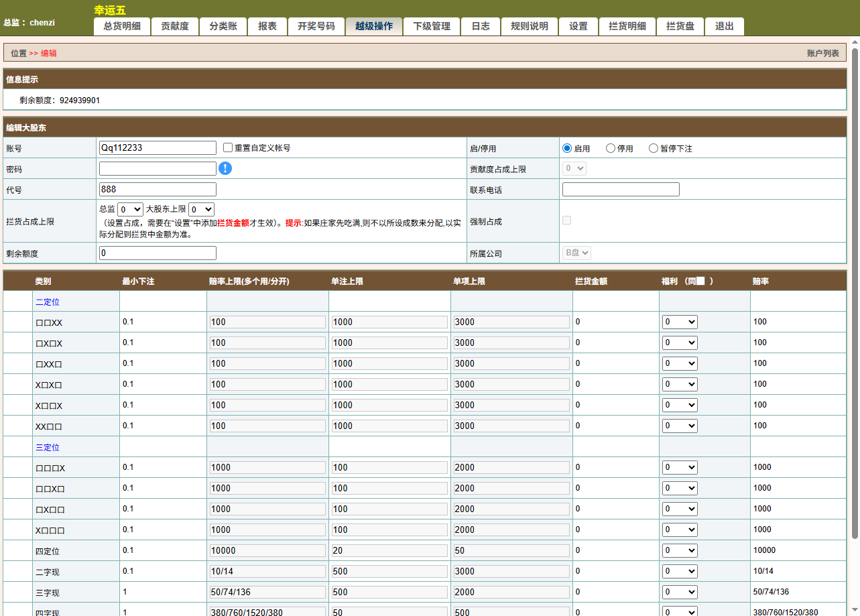Toggle the 强制占成 checkbox
This screenshot has width=860, height=616.
coord(566,221)
